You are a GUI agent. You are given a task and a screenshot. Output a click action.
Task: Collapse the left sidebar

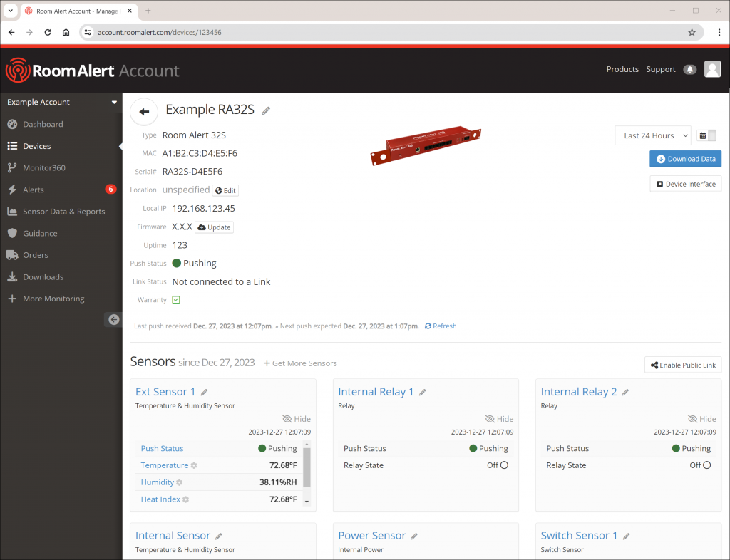point(113,319)
